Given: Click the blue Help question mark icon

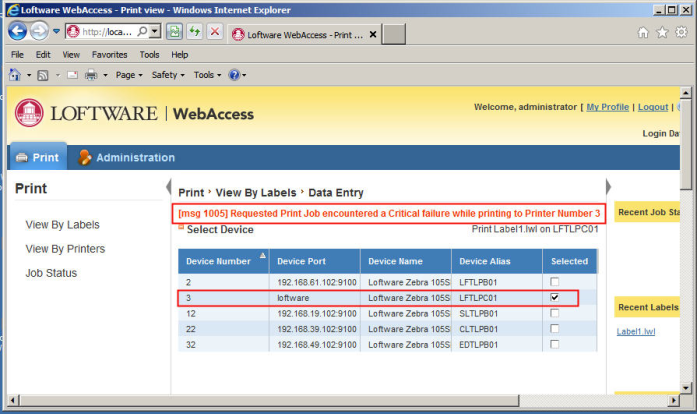Looking at the screenshot, I should (x=234, y=75).
